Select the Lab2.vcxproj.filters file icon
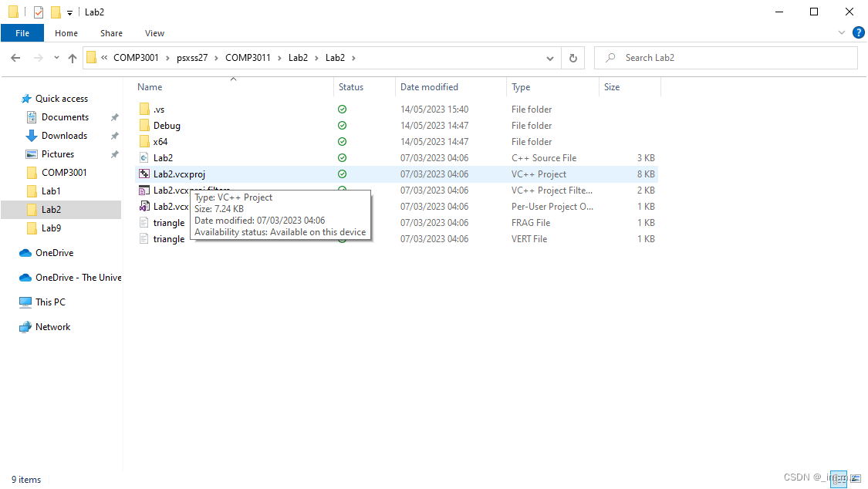Image resolution: width=868 pixels, height=489 pixels. [x=144, y=191]
